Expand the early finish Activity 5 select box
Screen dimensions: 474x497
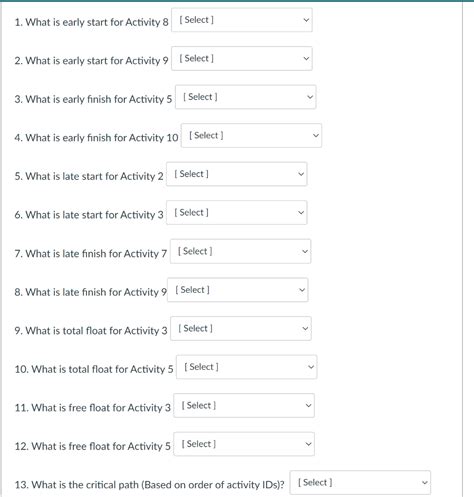coord(246,97)
